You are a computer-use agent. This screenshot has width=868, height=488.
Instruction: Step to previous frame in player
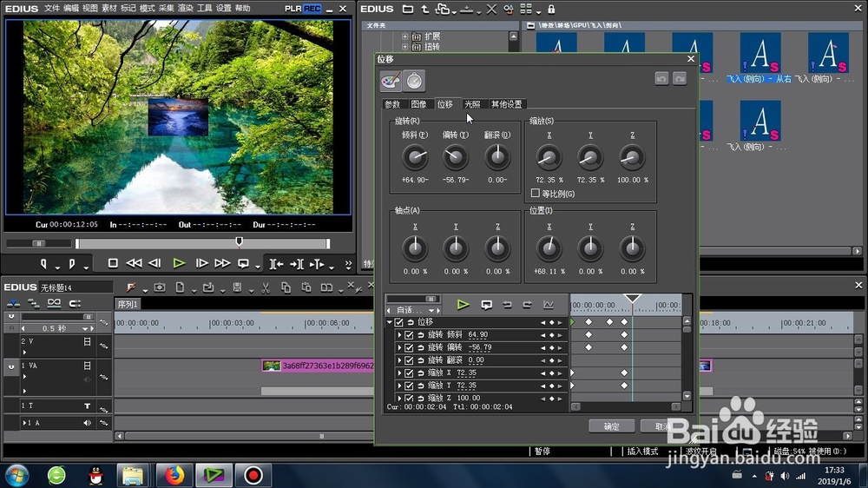[155, 264]
